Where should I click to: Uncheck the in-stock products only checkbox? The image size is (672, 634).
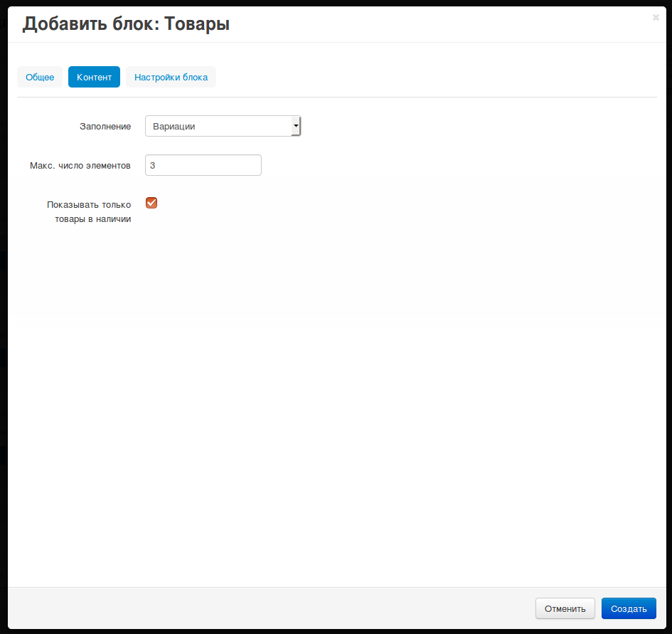pyautogui.click(x=151, y=203)
